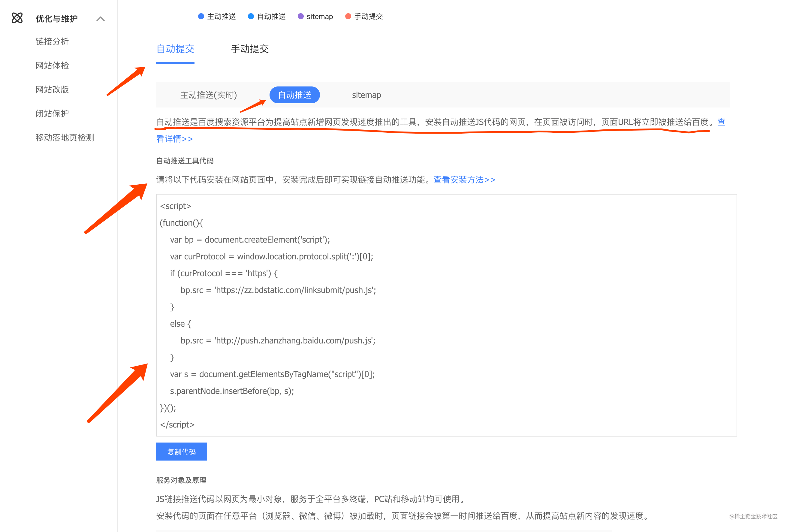Click the document.createElement('script') code line
The image size is (790, 532).
point(250,240)
